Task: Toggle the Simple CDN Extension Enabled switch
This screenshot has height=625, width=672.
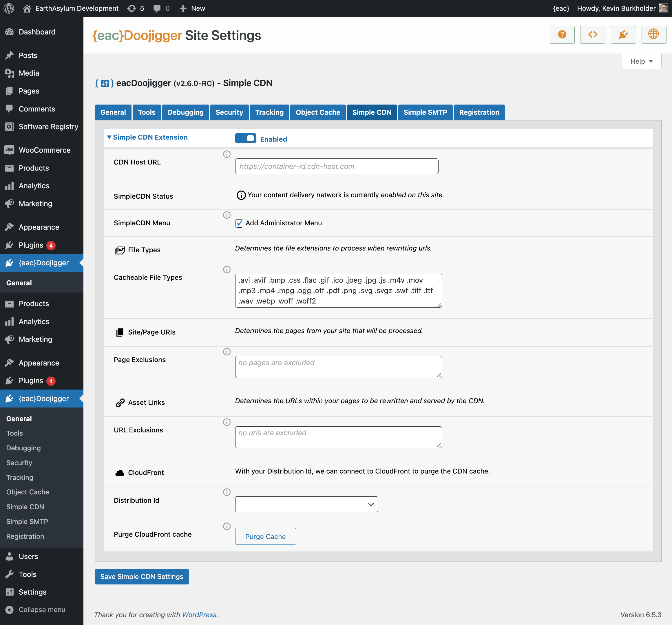Action: tap(245, 138)
